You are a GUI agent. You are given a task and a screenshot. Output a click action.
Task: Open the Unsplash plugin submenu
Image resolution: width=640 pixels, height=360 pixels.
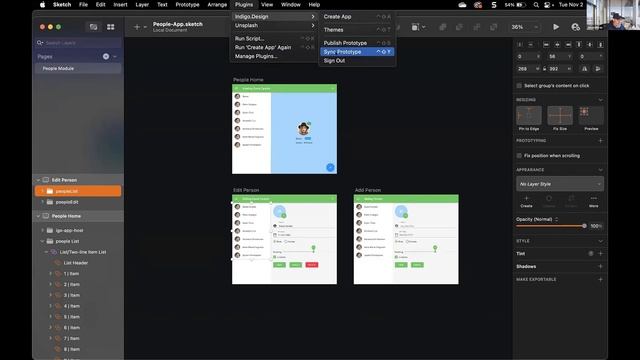pyautogui.click(x=274, y=25)
